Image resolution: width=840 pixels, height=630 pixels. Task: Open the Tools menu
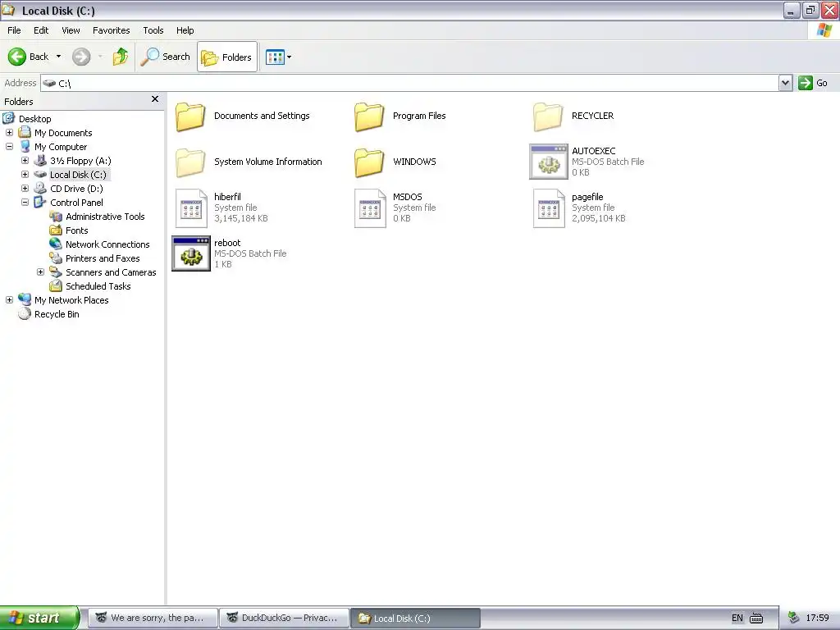coord(153,30)
